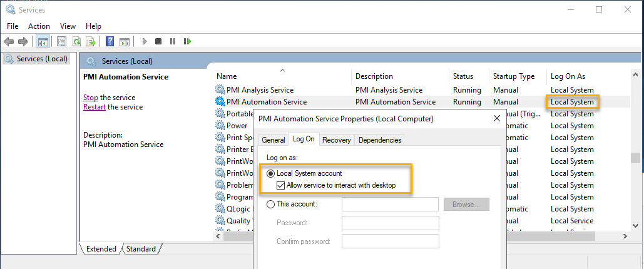Image resolution: width=644 pixels, height=269 pixels.
Task: Switch to the Log On tab
Action: click(304, 140)
